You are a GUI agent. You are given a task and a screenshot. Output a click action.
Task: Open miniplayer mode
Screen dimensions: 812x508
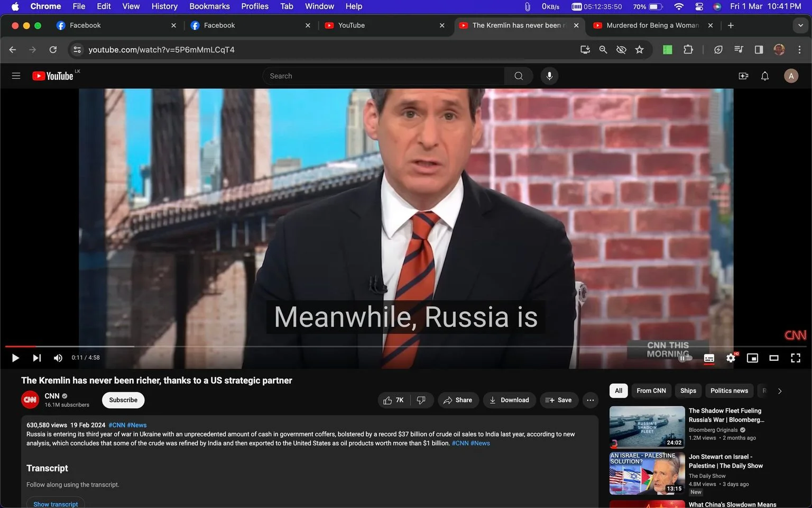752,358
